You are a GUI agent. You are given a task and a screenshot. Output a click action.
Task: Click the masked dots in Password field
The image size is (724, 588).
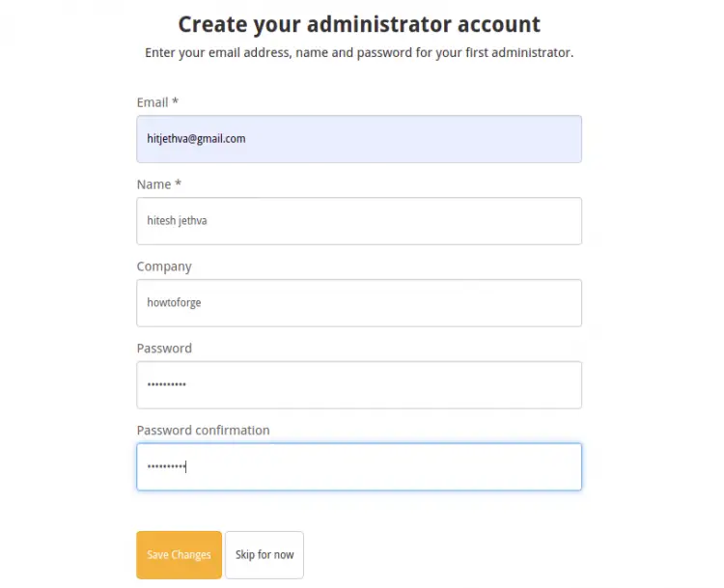[x=166, y=385]
